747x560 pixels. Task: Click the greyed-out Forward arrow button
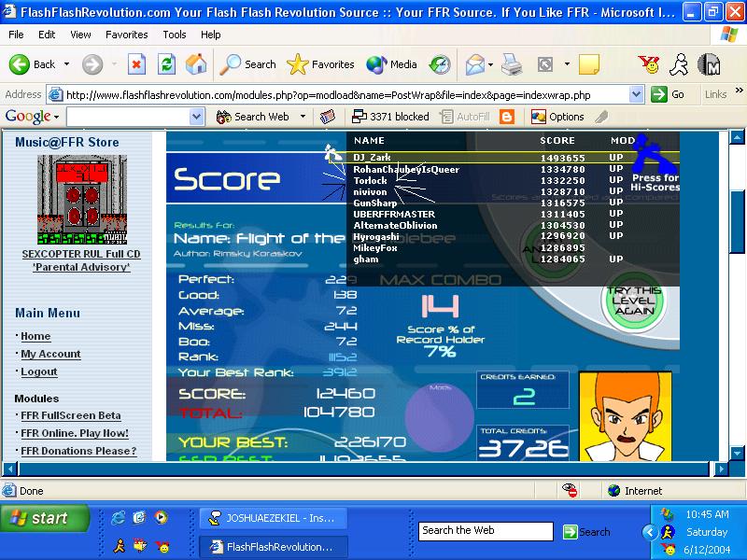(92, 64)
